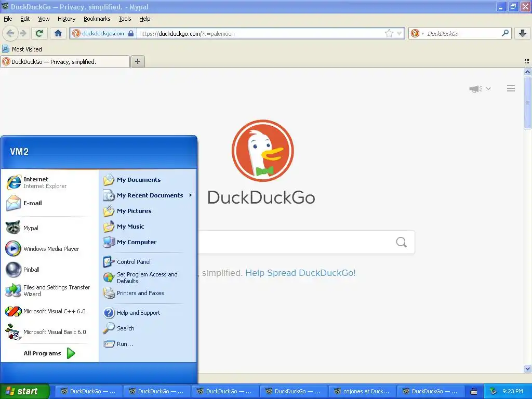The width and height of the screenshot is (532, 399).
Task: Open E-mail from Start menu
Action: pos(48,203)
